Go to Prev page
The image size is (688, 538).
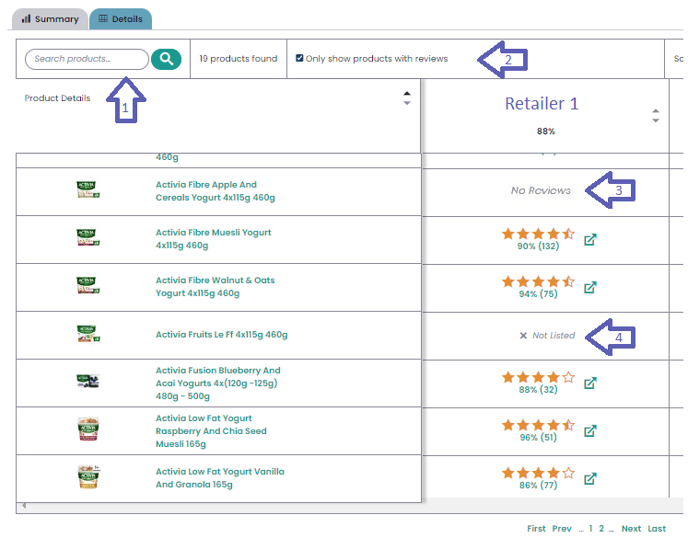click(x=562, y=528)
